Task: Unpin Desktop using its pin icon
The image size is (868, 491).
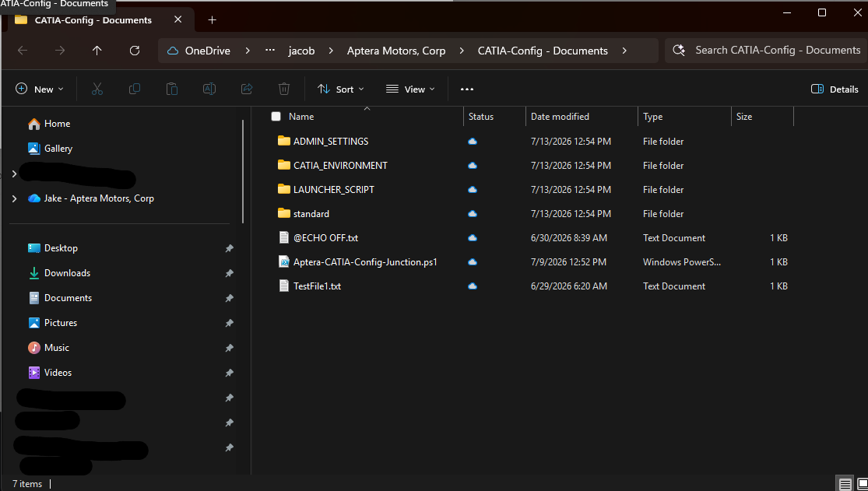Action: 229,248
